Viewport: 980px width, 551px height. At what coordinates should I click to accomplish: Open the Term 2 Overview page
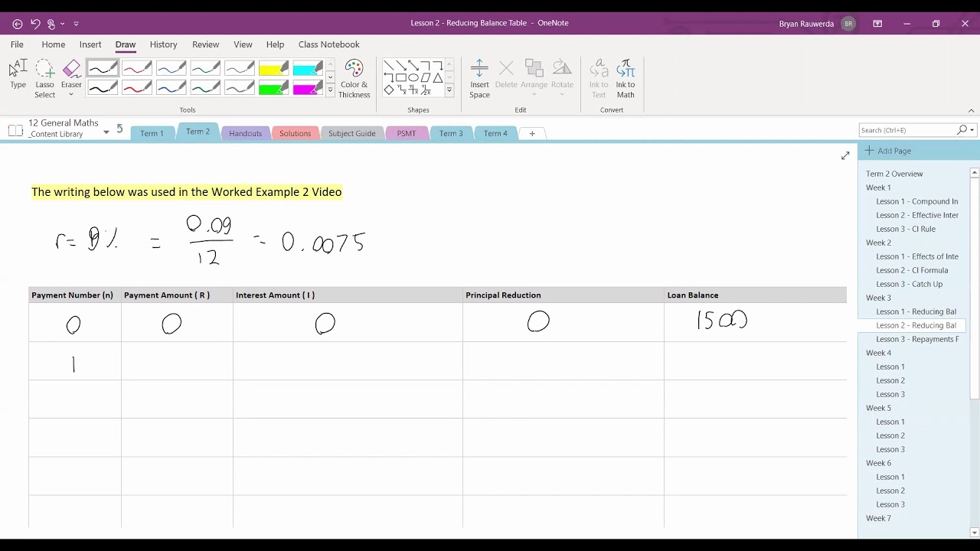(894, 174)
